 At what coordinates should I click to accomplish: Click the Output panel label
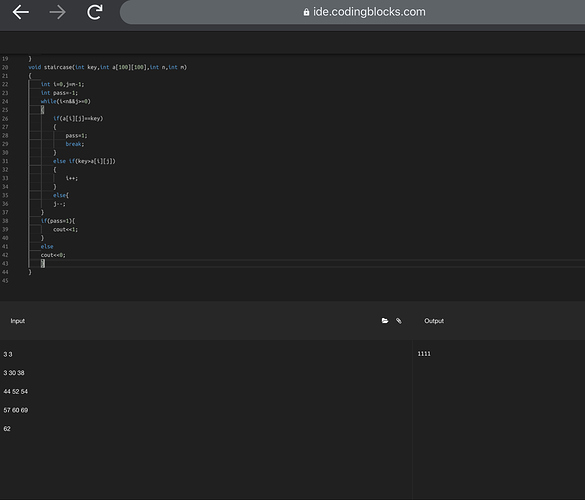pyautogui.click(x=434, y=321)
